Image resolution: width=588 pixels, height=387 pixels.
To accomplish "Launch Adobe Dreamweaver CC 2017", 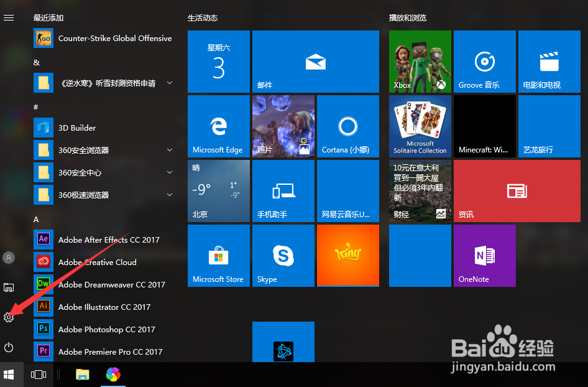I will click(x=103, y=285).
